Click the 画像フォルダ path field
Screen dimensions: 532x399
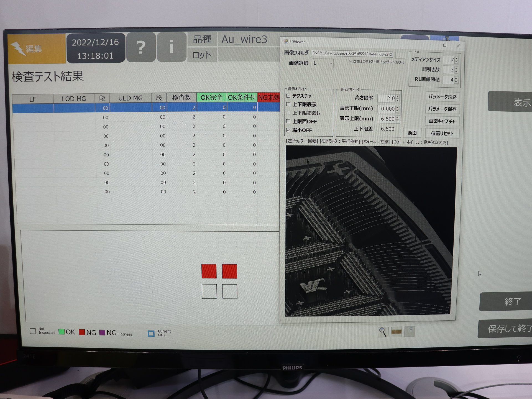point(352,54)
